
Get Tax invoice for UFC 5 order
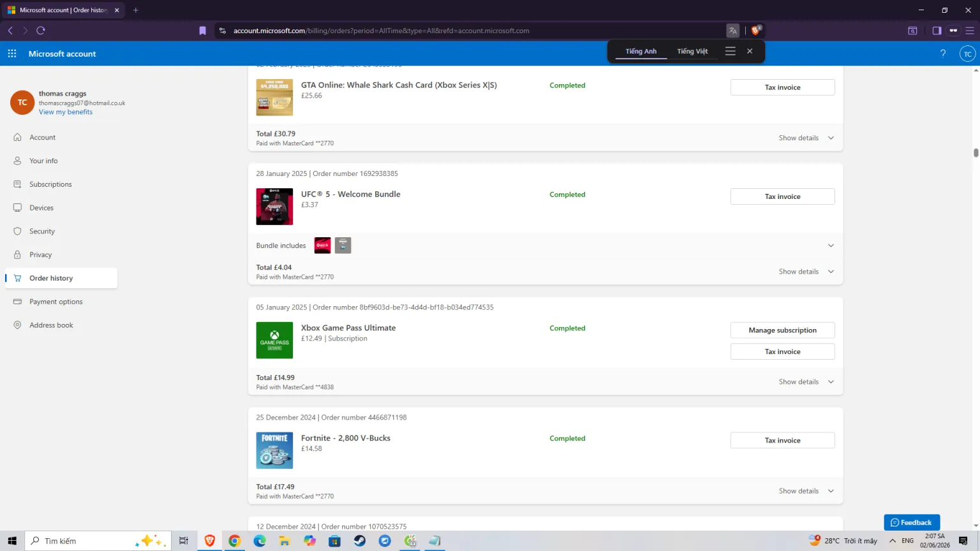(782, 196)
